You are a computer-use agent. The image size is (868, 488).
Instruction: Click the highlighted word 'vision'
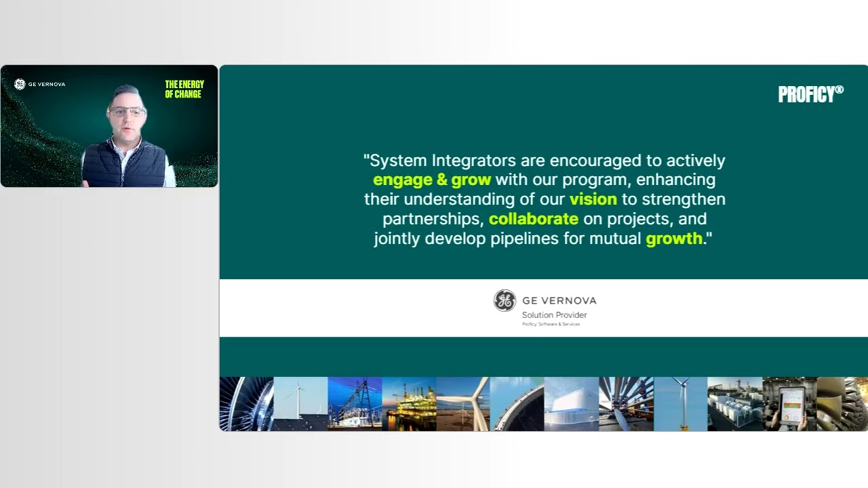click(x=593, y=199)
